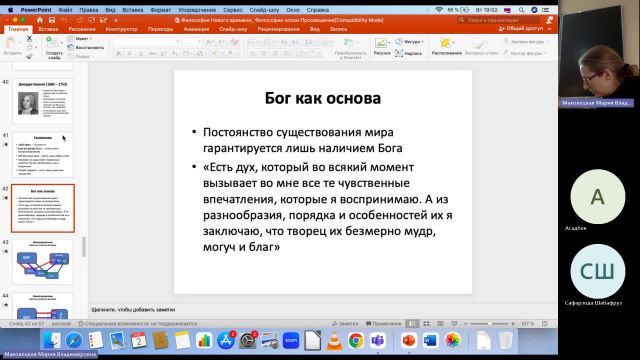Image resolution: width=640 pixels, height=360 pixels.
Task: Open the Окно menu in menu bar
Action: coord(293,9)
